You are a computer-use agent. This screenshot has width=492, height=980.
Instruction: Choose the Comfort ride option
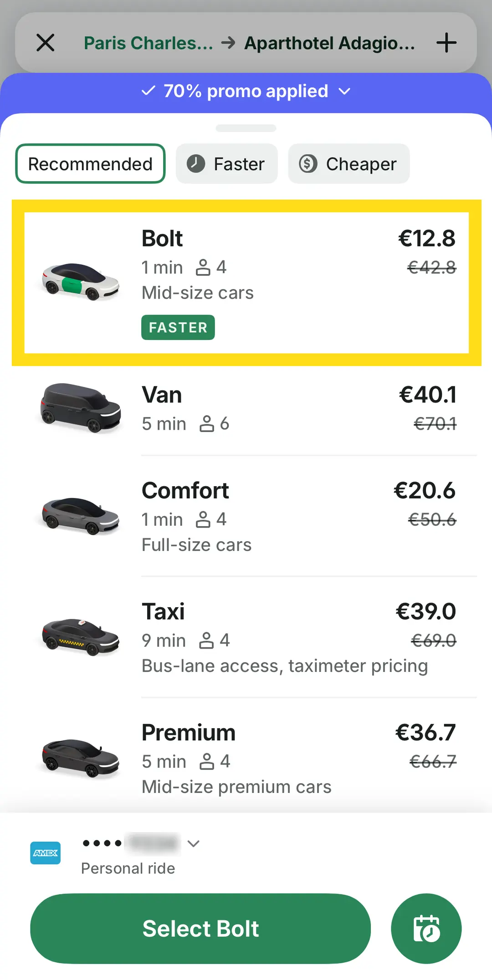click(246, 517)
